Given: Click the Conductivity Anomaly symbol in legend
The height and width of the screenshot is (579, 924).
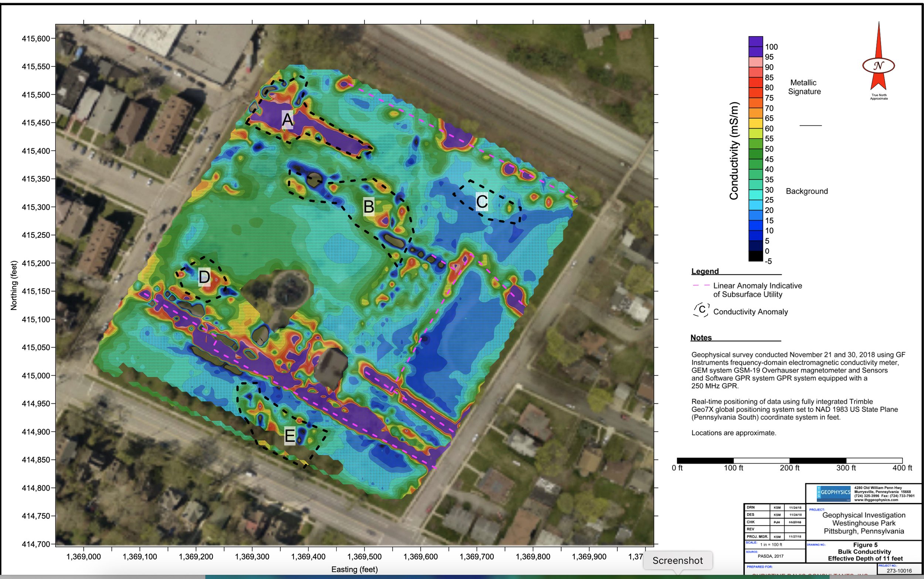Looking at the screenshot, I should click(701, 310).
